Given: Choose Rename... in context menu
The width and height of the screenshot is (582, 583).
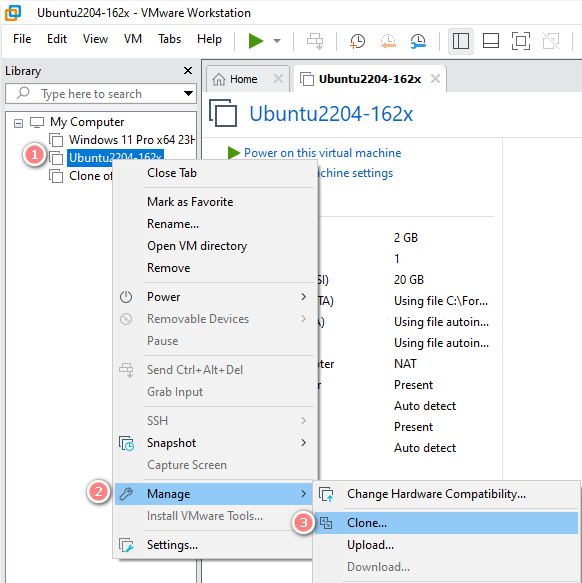Looking at the screenshot, I should point(216,224).
